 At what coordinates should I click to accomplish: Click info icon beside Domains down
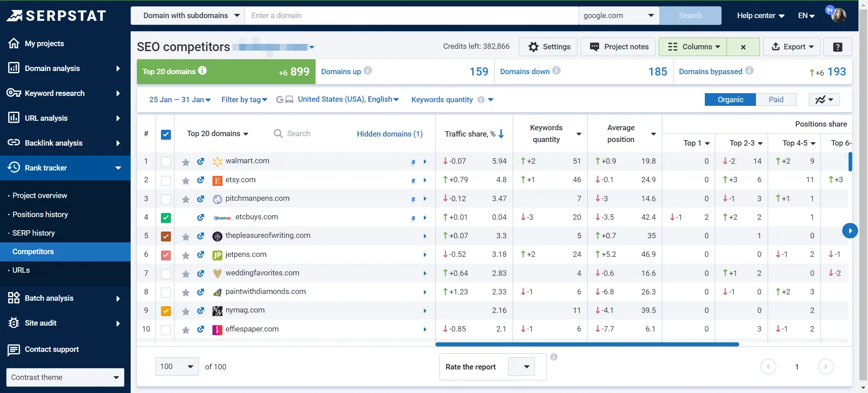coord(557,71)
